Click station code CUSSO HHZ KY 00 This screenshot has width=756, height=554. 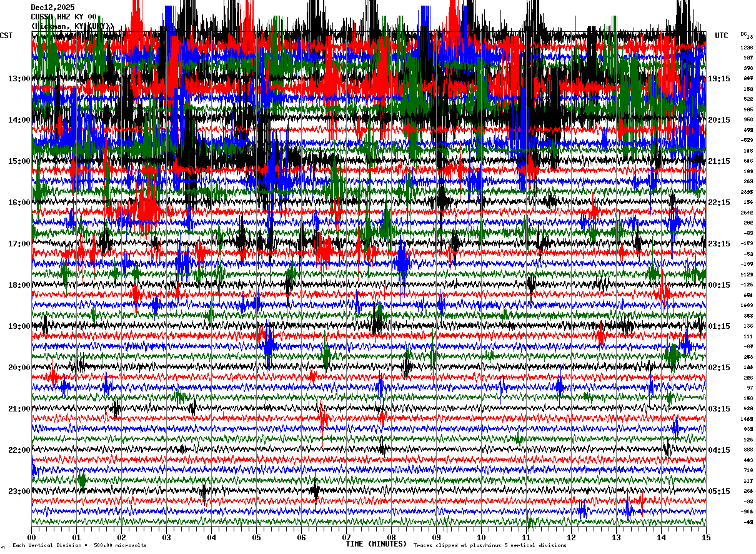tap(64, 17)
